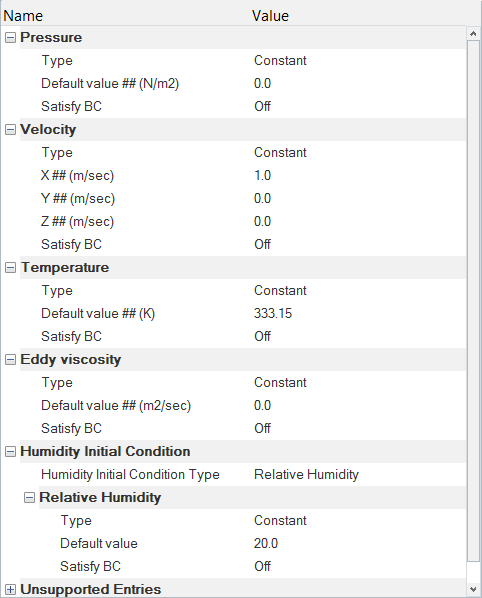Screen dimensions: 482x598
Task: Toggle Pressure Satisfy BC value Off
Action: pyautogui.click(x=262, y=106)
